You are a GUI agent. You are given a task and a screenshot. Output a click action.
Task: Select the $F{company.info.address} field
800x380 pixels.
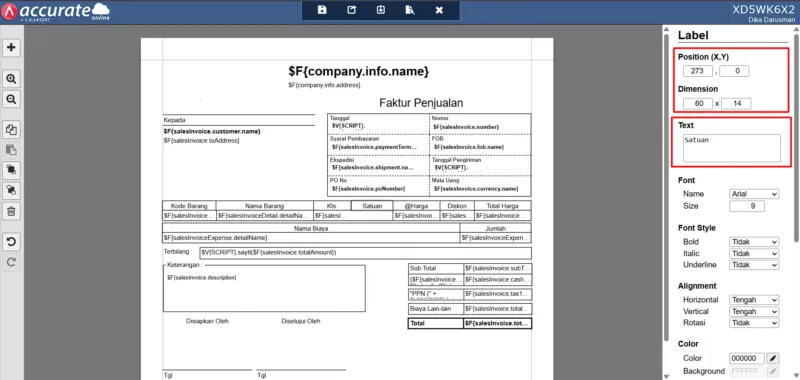coord(324,85)
